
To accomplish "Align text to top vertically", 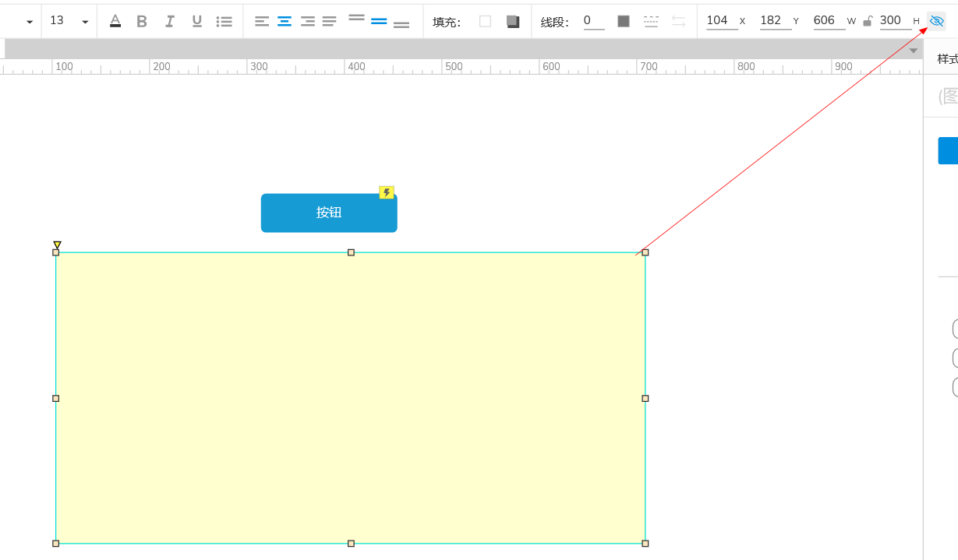I will [x=356, y=17].
